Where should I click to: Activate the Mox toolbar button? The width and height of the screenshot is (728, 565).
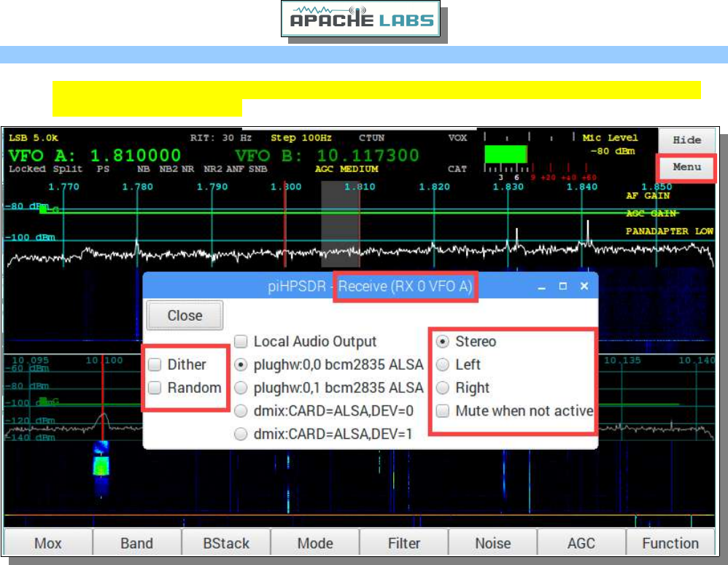coord(48,542)
